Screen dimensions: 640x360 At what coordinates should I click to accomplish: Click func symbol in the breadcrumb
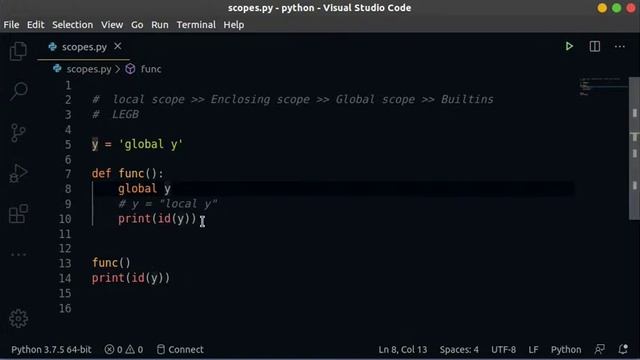point(151,69)
